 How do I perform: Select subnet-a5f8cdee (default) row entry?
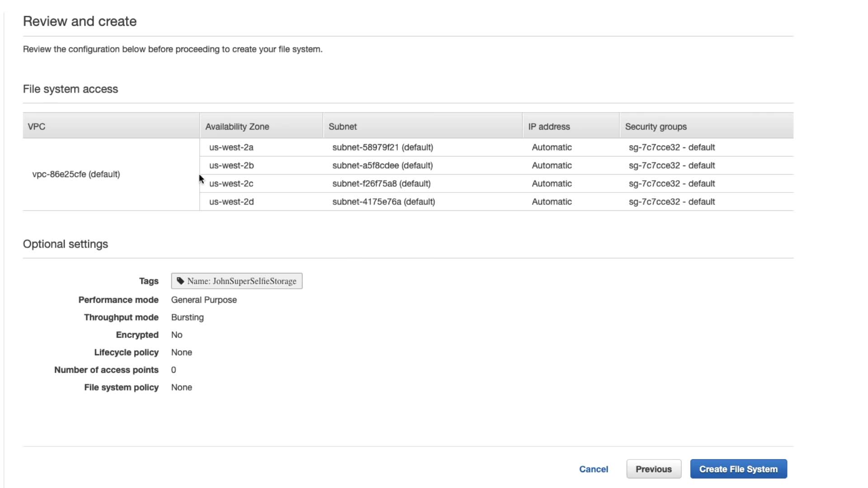click(x=382, y=165)
